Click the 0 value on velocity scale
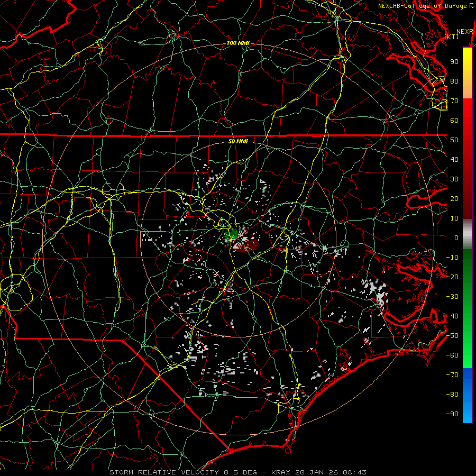476x476 pixels. coord(456,237)
